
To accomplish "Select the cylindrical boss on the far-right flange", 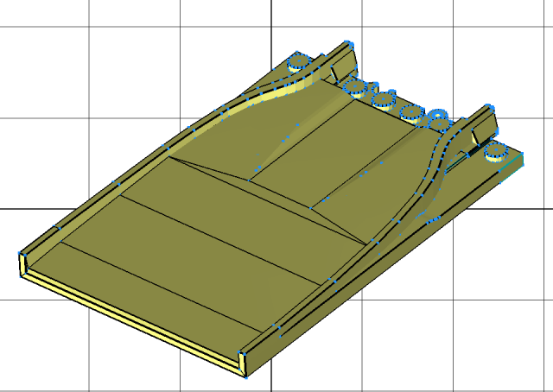I will tap(496, 153).
